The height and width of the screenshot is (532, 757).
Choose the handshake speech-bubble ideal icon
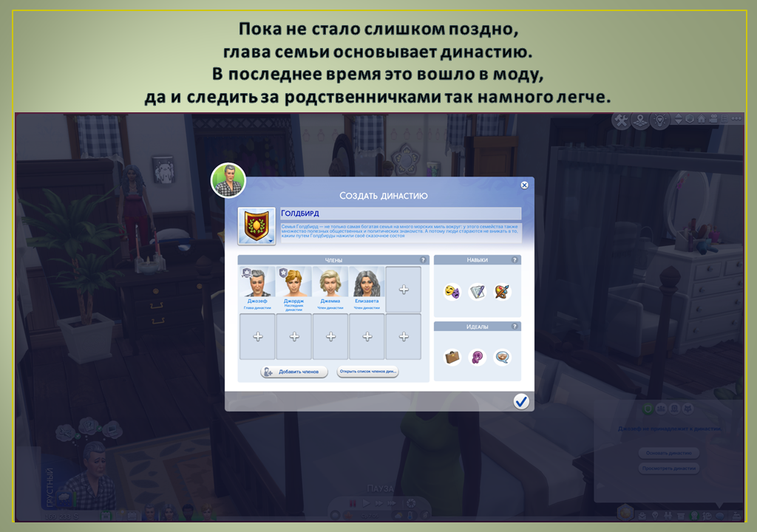point(502,357)
